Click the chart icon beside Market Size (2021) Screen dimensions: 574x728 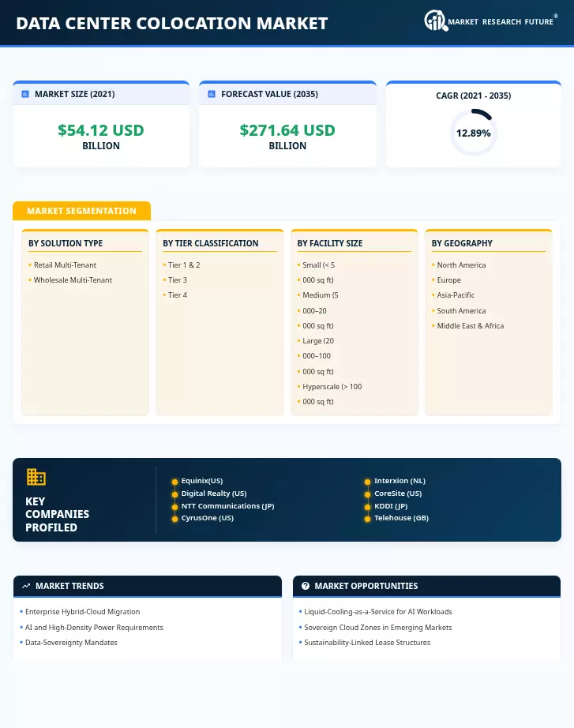coord(25,94)
